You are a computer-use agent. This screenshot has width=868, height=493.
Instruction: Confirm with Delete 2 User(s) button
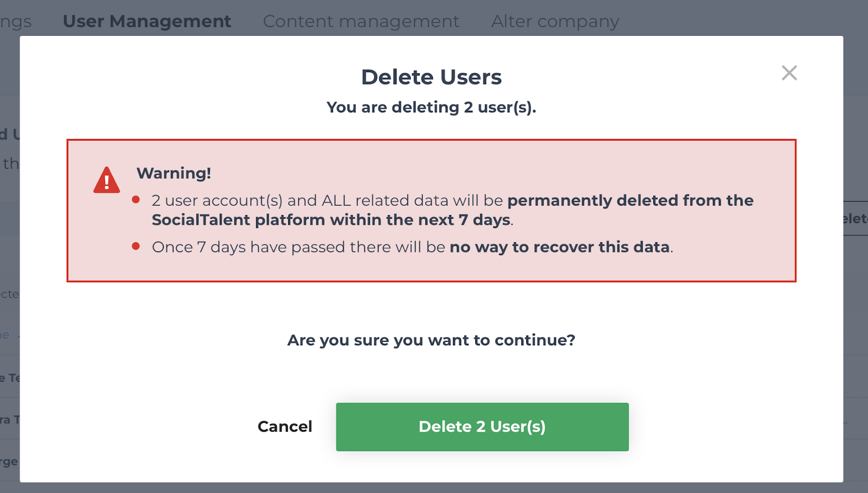click(482, 427)
